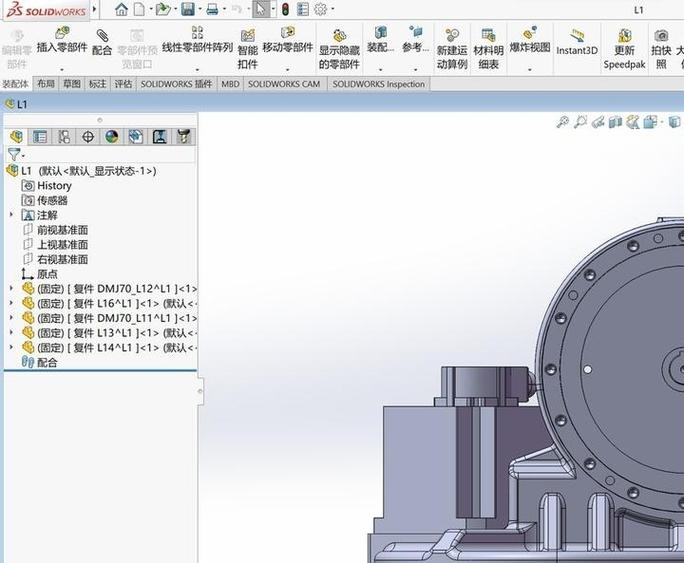The width and height of the screenshot is (684, 563).
Task: Select 上视基准面 (Top Plane)
Action: click(55, 245)
